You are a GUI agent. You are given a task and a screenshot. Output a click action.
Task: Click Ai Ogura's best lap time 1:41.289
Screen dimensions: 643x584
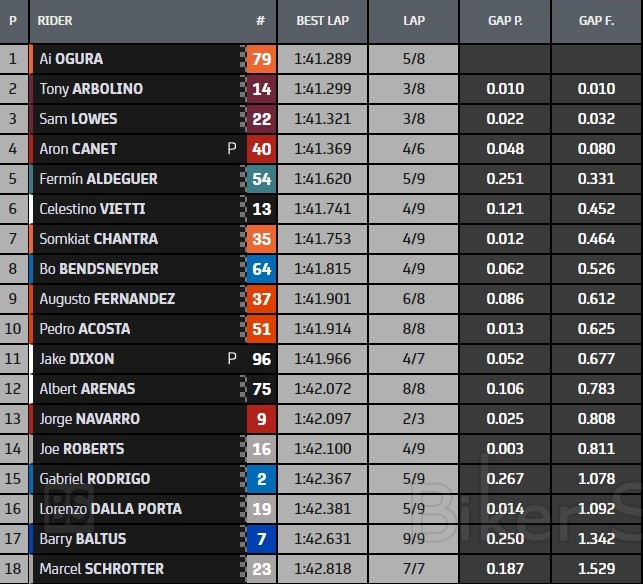pos(322,59)
